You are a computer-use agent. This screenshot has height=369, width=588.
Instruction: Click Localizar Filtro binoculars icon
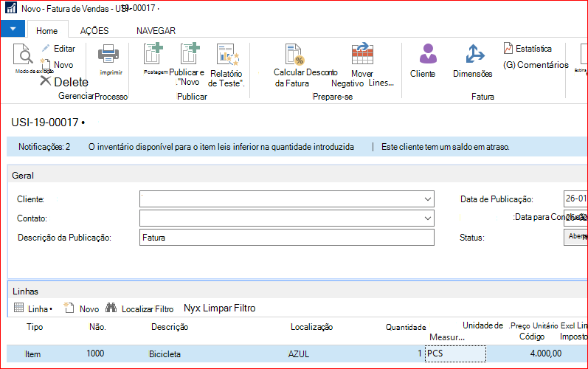click(111, 308)
